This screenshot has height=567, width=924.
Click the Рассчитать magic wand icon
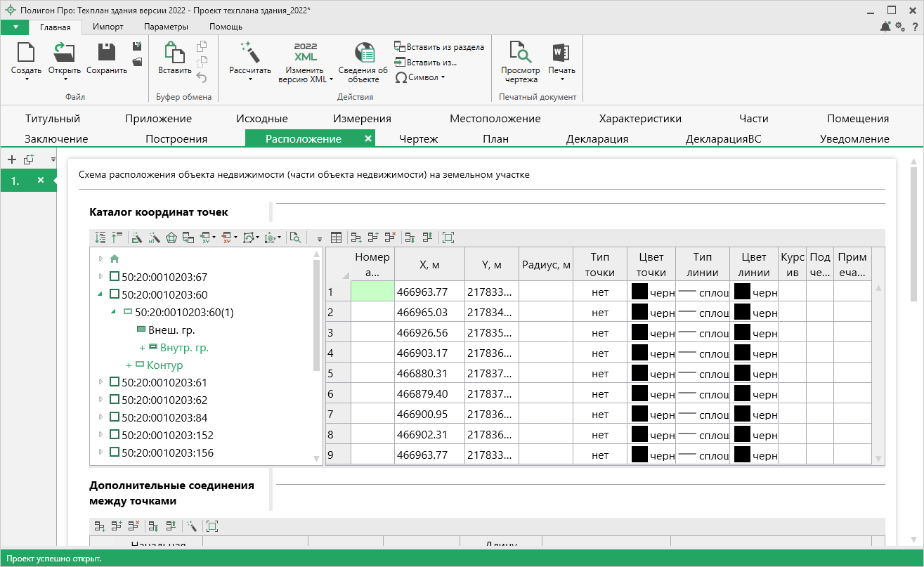pos(249,53)
